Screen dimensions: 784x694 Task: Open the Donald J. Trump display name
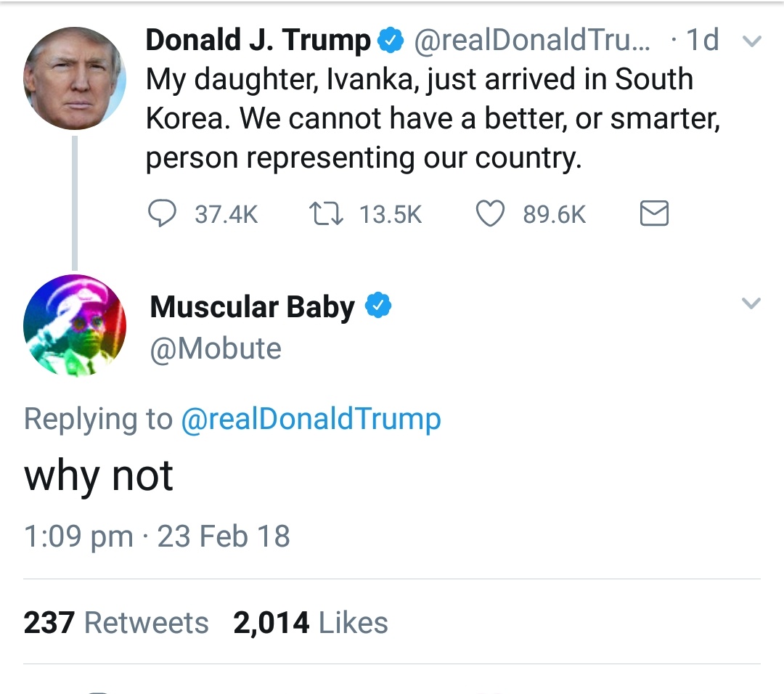tap(258, 41)
